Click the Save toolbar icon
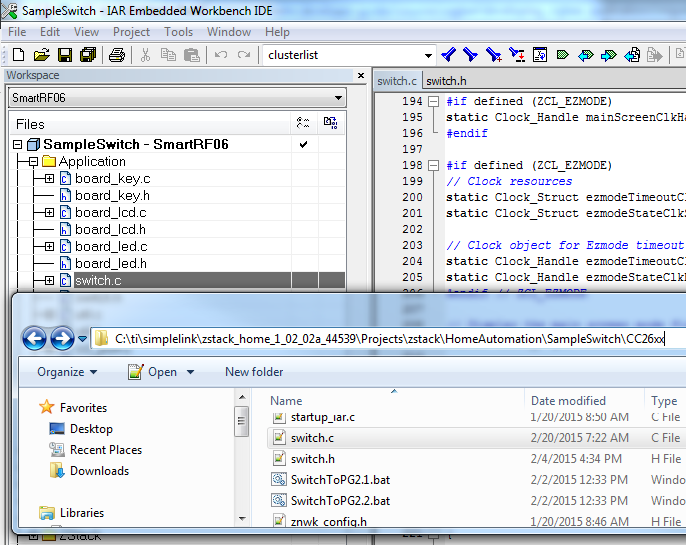Screen dimensions: 686x545 (64, 54)
